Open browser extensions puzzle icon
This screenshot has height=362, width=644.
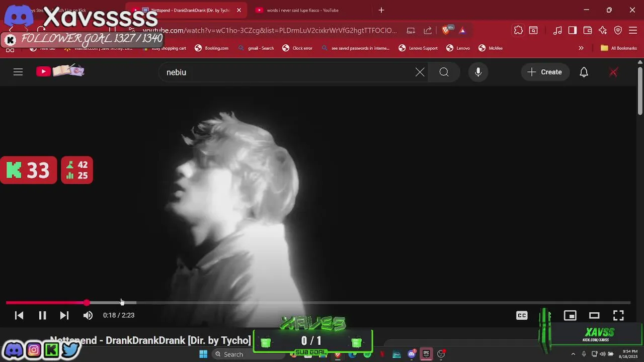tap(518, 31)
